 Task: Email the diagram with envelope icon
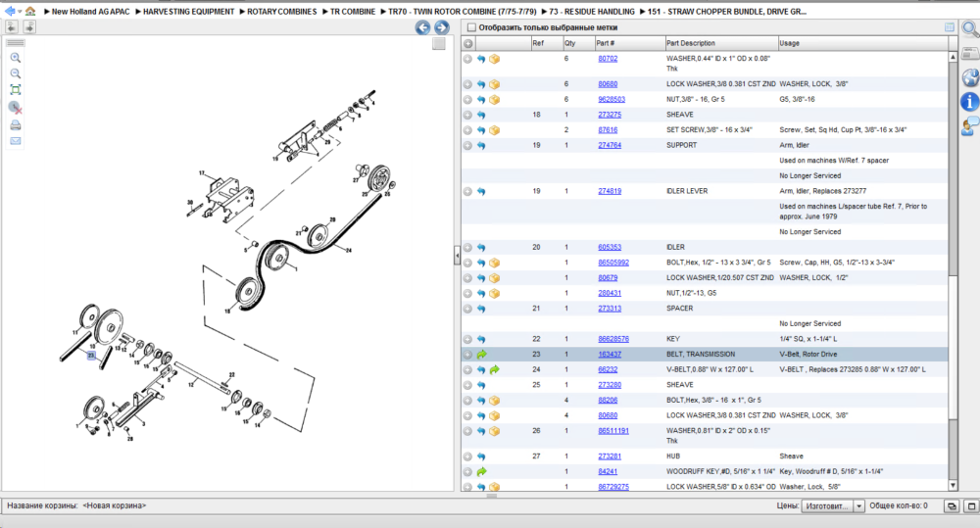coord(16,141)
